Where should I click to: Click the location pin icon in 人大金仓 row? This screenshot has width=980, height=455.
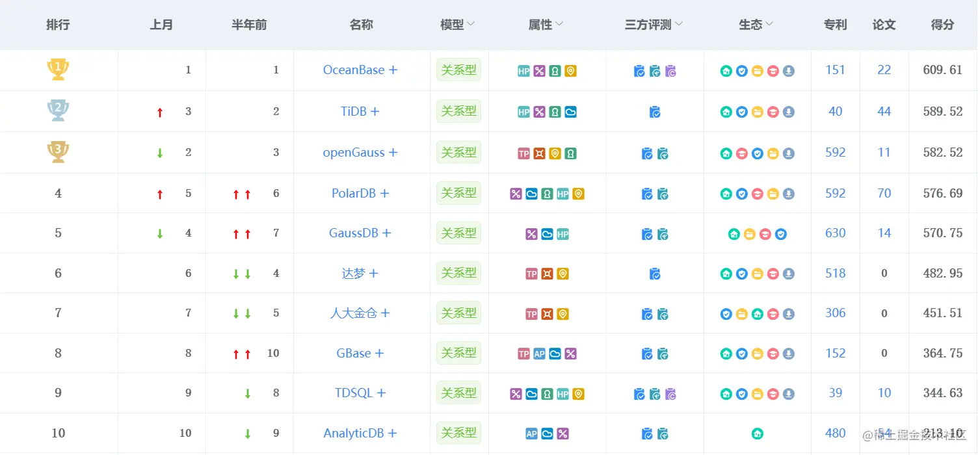coord(563,315)
